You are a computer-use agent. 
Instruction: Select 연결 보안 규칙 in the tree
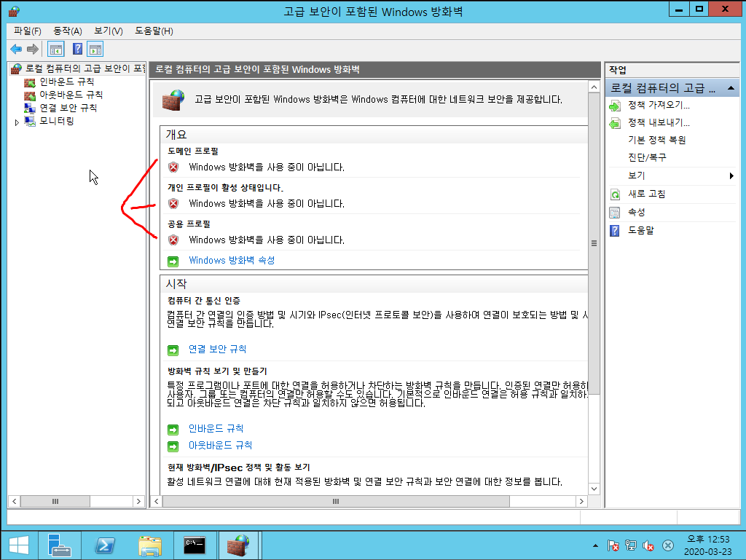(x=68, y=108)
